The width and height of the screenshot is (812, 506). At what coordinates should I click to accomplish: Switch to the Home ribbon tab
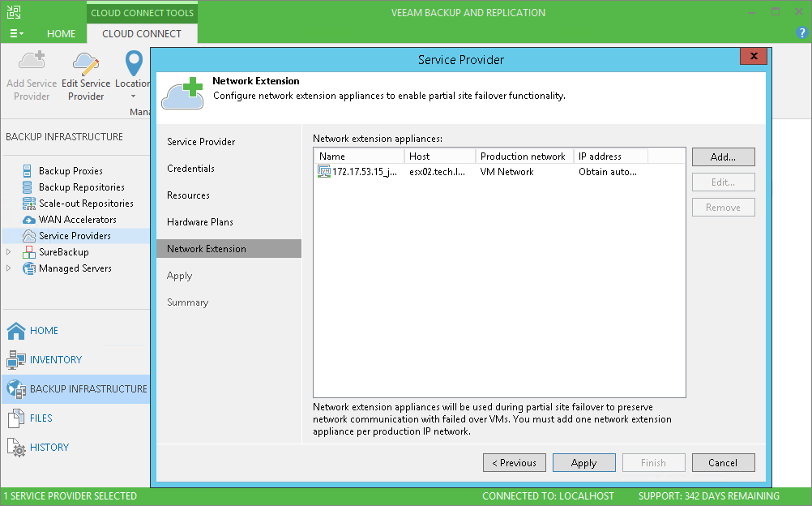pyautogui.click(x=61, y=33)
